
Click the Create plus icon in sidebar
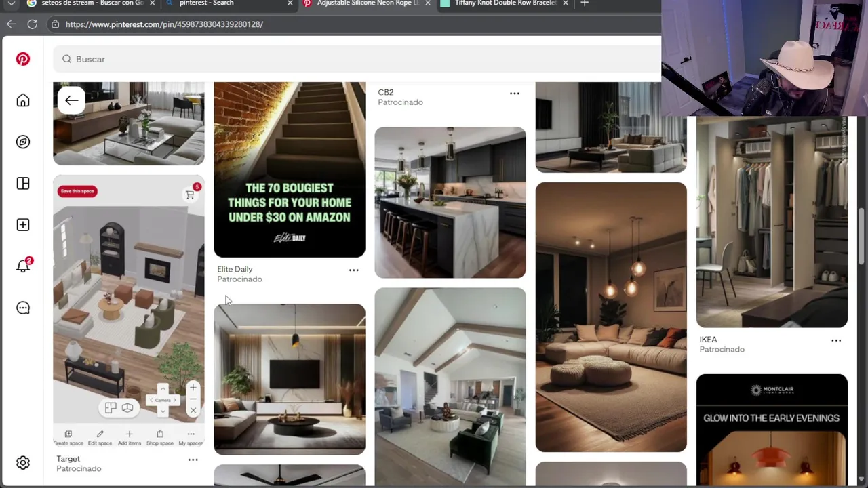23,225
